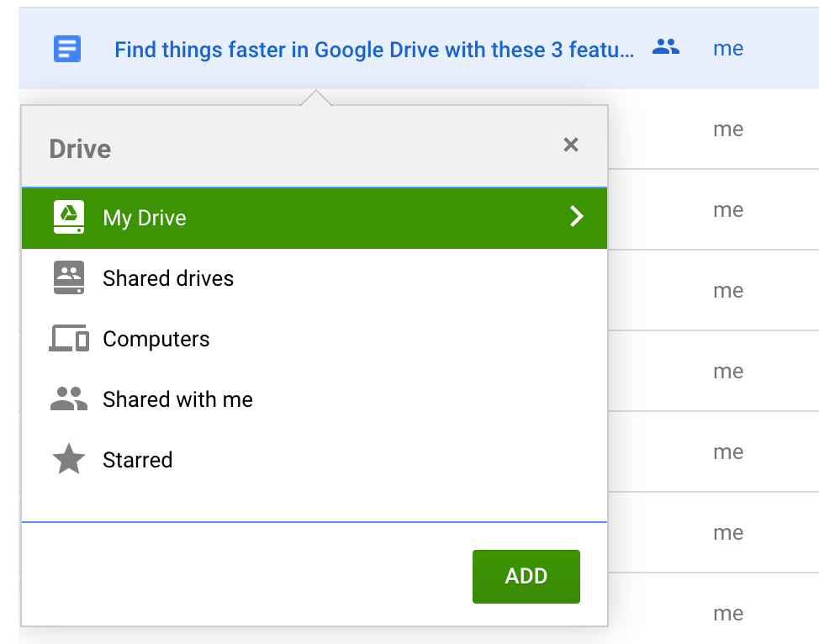Click the Starred star icon
Viewport: 819px width, 644px height.
tap(68, 458)
